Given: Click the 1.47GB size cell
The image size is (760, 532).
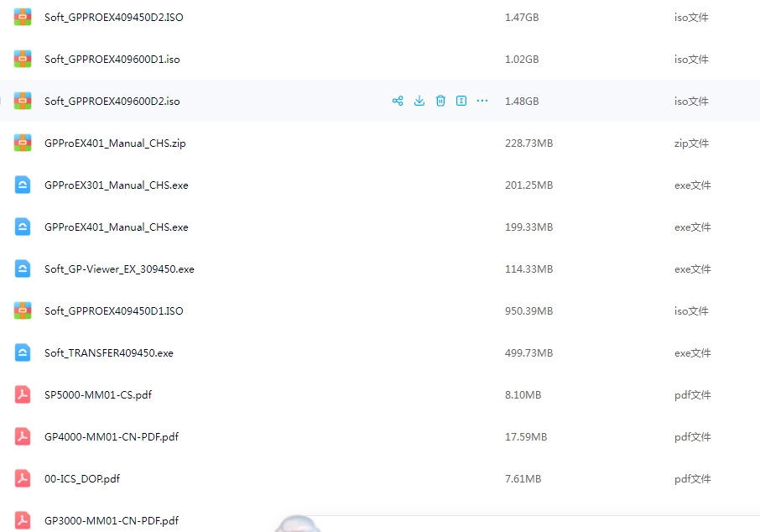Looking at the screenshot, I should [521, 18].
